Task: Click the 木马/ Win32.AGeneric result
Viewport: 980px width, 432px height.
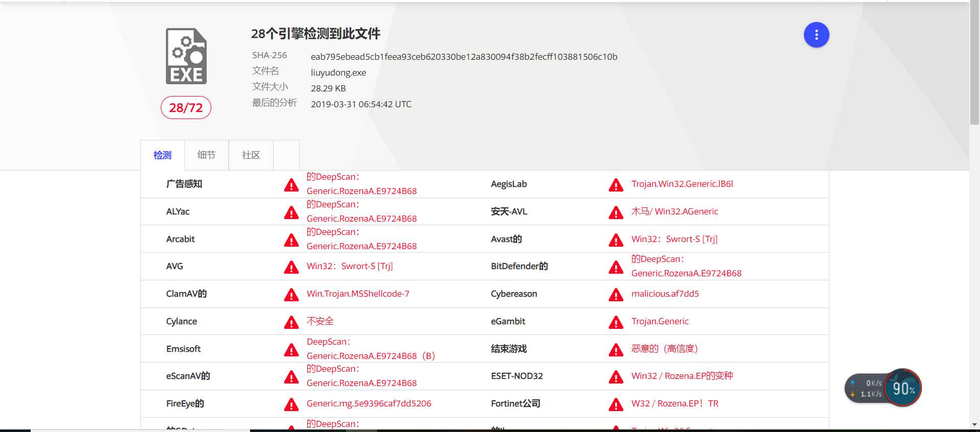Action: pos(675,211)
